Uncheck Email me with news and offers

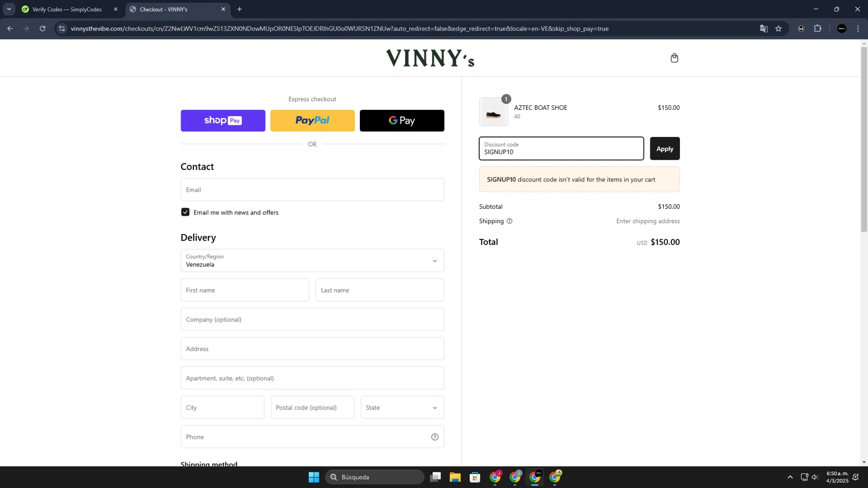tap(185, 212)
